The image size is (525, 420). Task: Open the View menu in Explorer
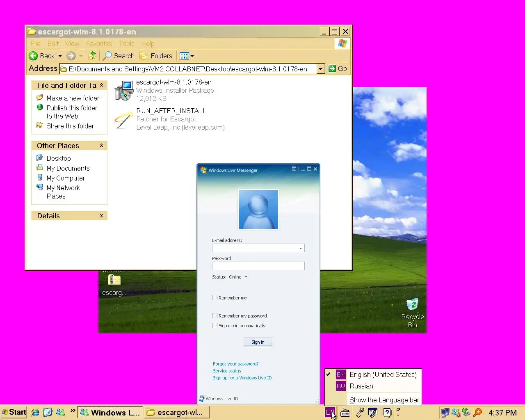point(72,43)
